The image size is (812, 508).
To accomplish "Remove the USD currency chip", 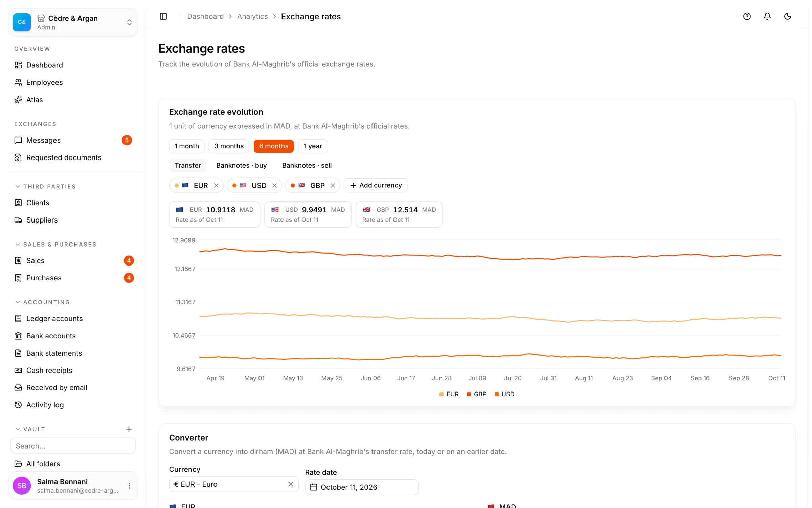I will [x=274, y=185].
